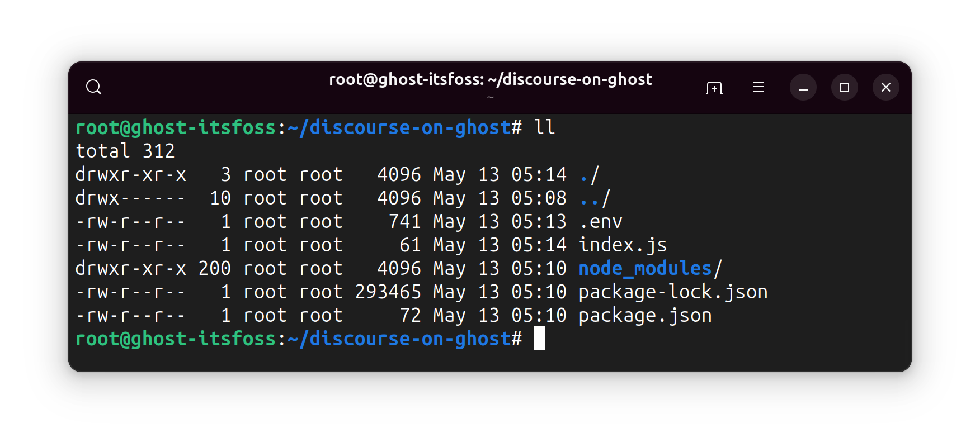
Task: Select the package.json filename in the listing
Action: click(x=645, y=315)
